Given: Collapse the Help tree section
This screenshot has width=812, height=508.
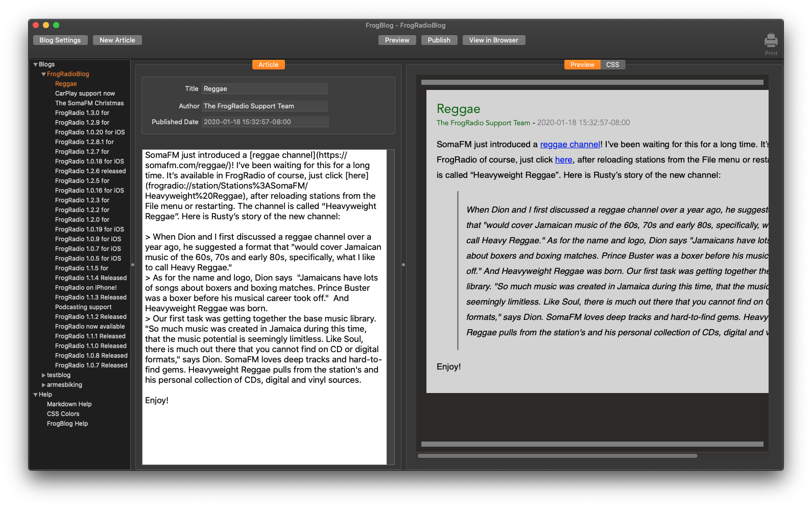Looking at the screenshot, I should (x=36, y=395).
